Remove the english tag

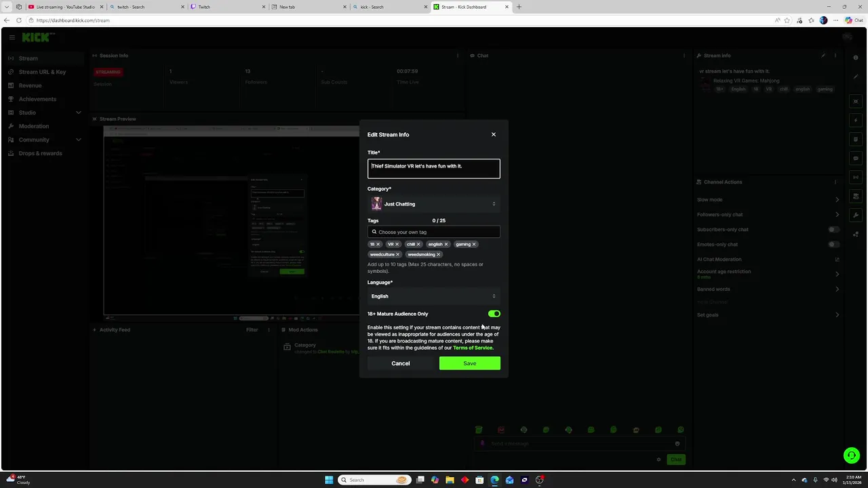(x=446, y=244)
